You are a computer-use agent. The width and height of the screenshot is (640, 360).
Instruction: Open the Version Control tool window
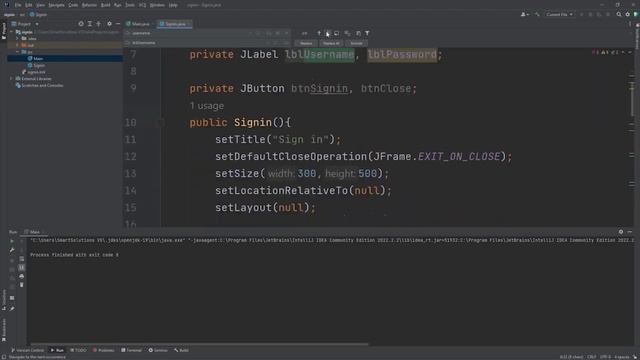pyautogui.click(x=27, y=350)
